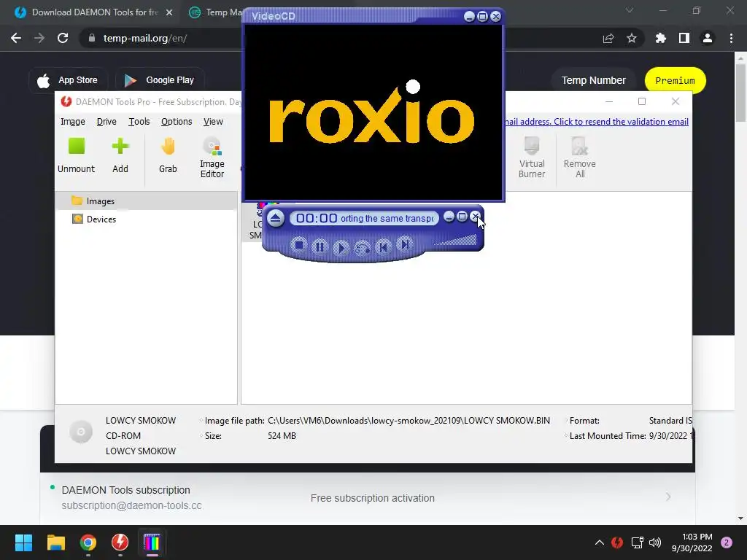Skip to the previous track
The width and height of the screenshot is (747, 560).
pyautogui.click(x=383, y=246)
